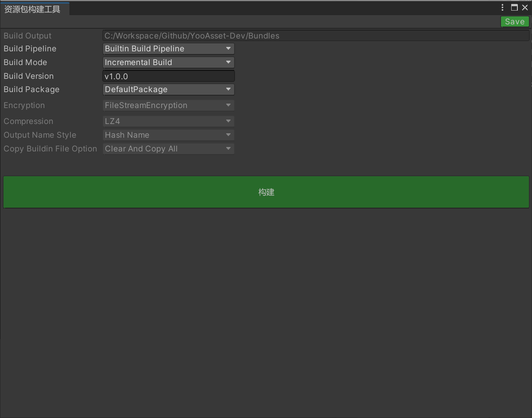Open the Output Name Style dropdown
Viewport: 532px width, 418px height.
click(x=169, y=135)
